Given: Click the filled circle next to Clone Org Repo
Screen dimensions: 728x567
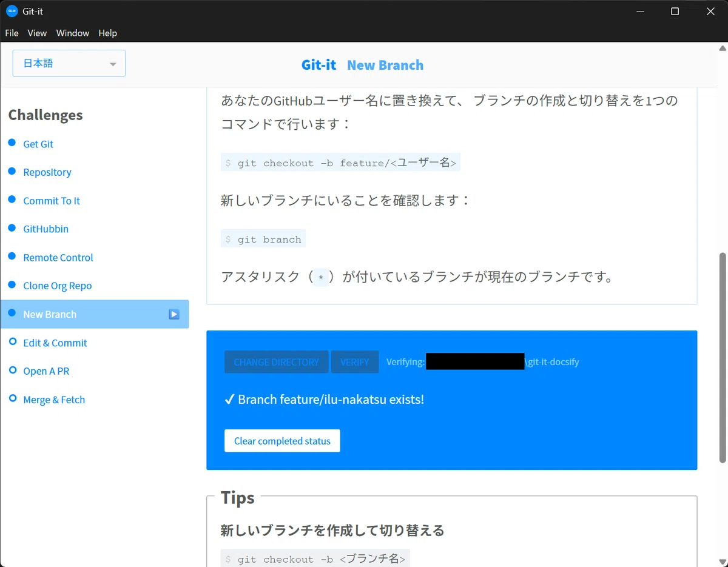Looking at the screenshot, I should point(12,284).
